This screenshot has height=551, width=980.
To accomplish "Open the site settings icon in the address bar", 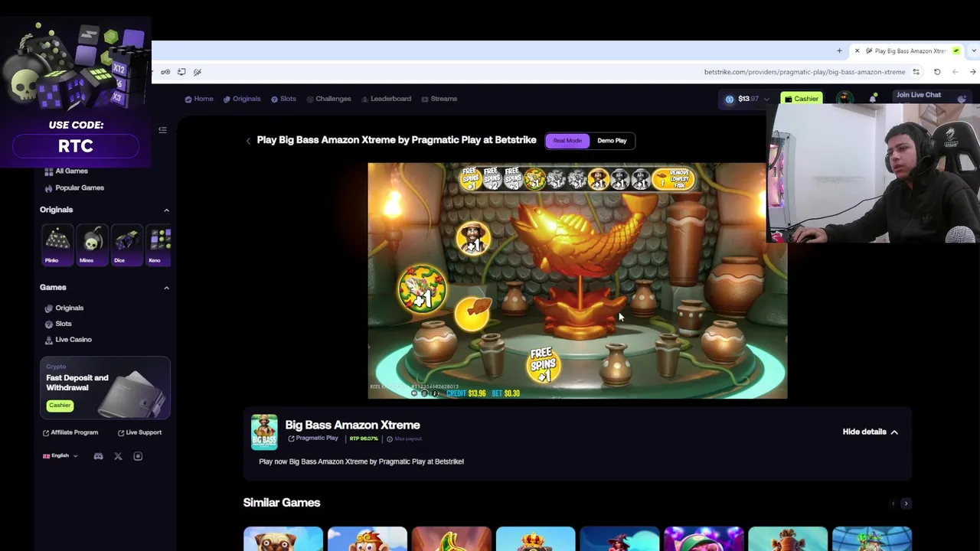I will tap(916, 72).
